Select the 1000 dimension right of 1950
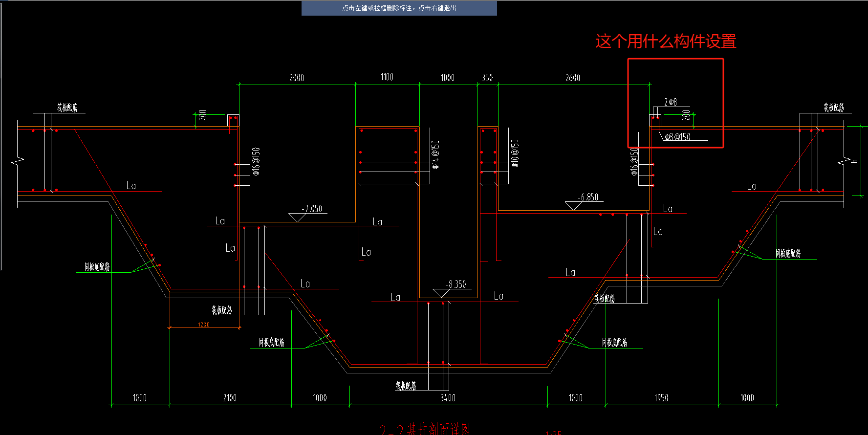 (x=747, y=398)
